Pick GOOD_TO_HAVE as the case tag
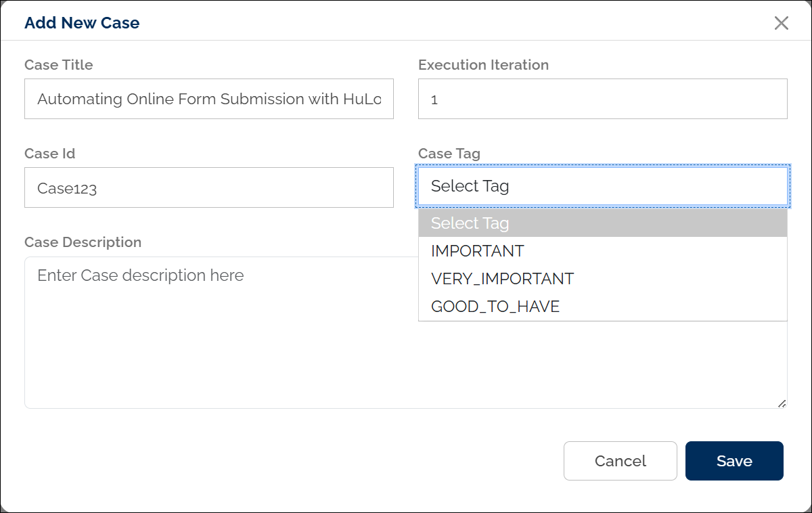This screenshot has height=513, width=812. [x=495, y=306]
